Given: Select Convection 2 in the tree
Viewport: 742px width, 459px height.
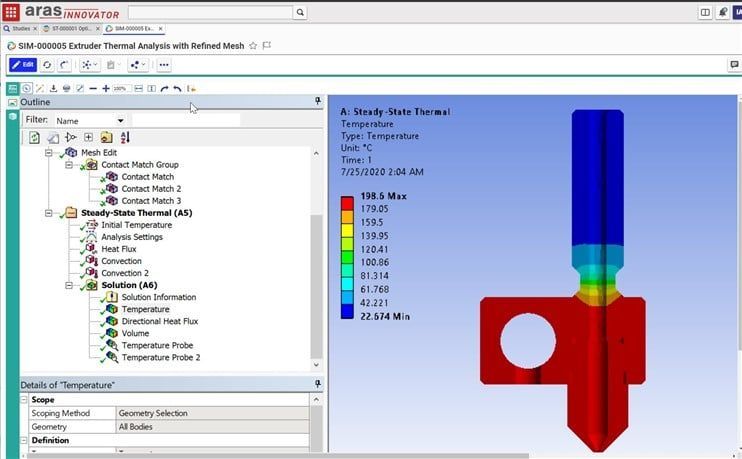Looking at the screenshot, I should click(x=124, y=274).
